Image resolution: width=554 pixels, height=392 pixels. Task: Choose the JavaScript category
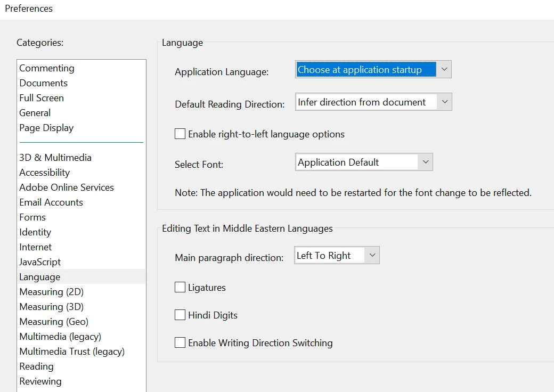click(40, 262)
